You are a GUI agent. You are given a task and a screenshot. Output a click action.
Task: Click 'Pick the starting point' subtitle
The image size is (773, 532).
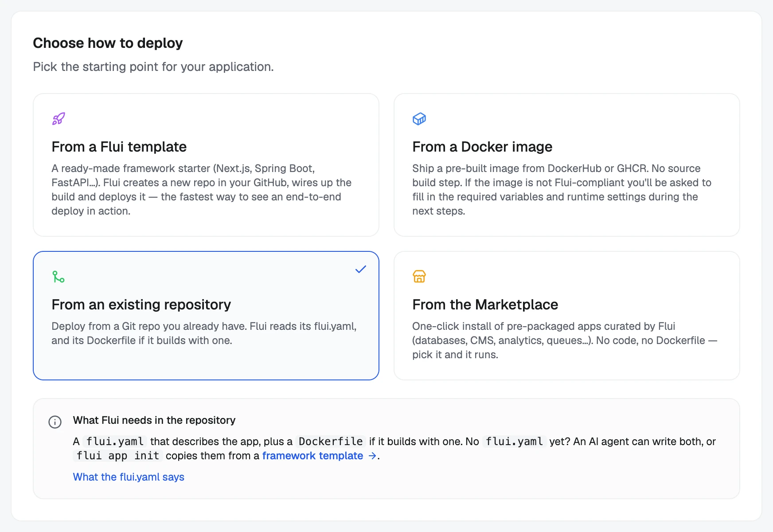coord(153,66)
